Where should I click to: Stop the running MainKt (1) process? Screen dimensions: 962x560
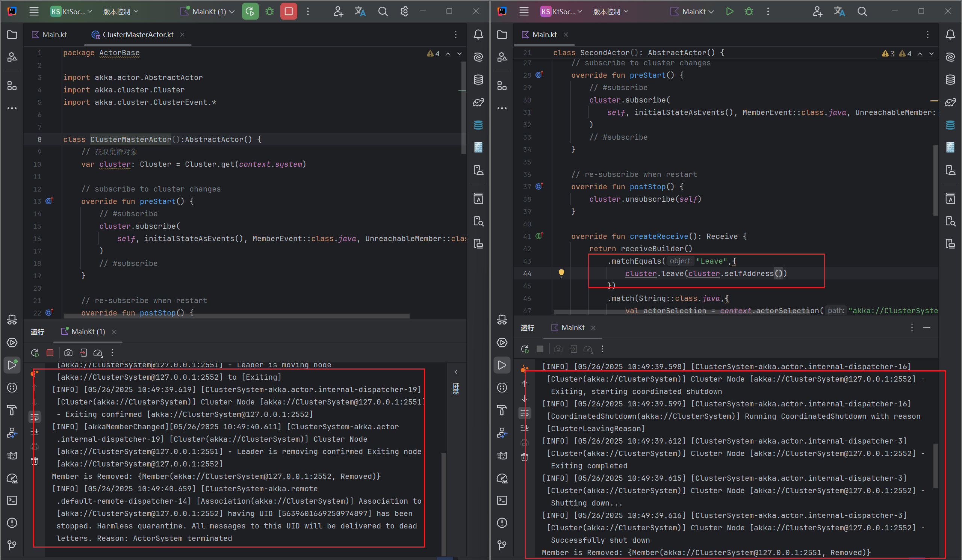289,11
